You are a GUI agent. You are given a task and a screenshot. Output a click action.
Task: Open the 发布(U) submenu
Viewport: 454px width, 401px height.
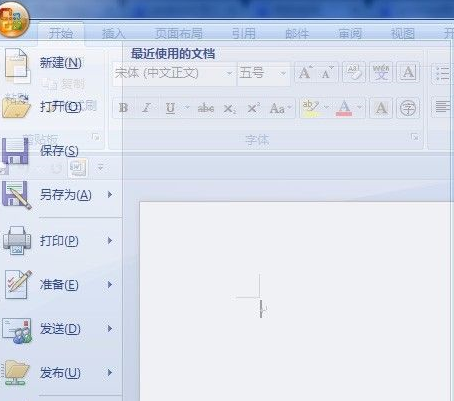click(61, 373)
